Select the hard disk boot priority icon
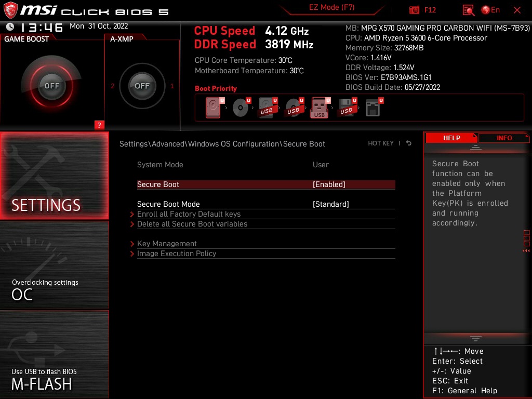This screenshot has width=532, height=399. [215, 108]
